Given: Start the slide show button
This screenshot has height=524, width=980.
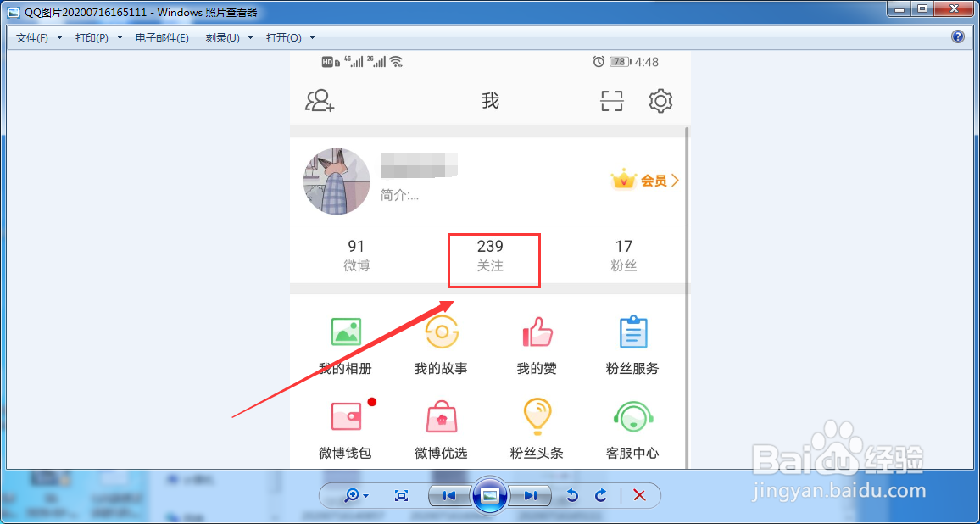Looking at the screenshot, I should [x=490, y=496].
